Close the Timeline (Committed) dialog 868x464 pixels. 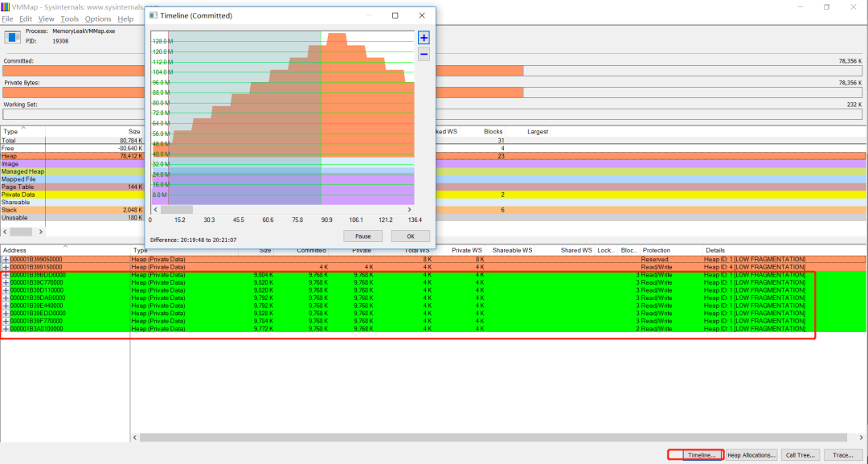tap(422, 15)
